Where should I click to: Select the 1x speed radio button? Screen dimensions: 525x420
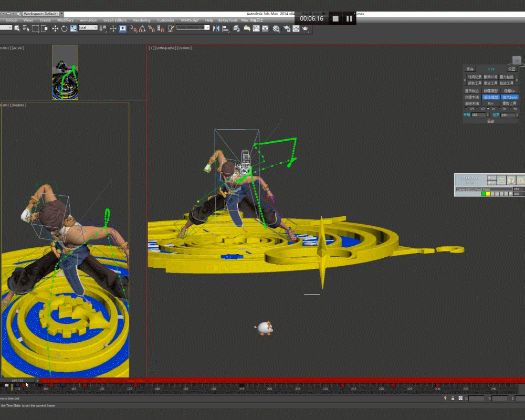click(488, 109)
